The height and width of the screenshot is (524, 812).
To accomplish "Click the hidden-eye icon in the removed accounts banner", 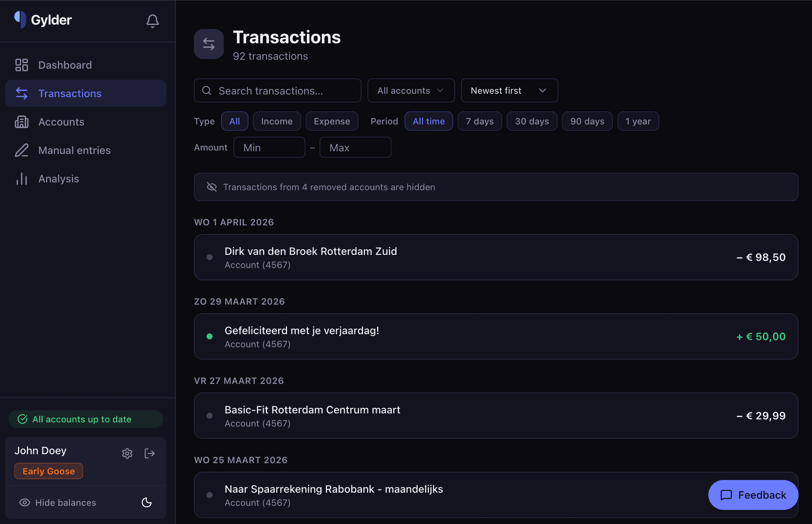I will pos(211,187).
